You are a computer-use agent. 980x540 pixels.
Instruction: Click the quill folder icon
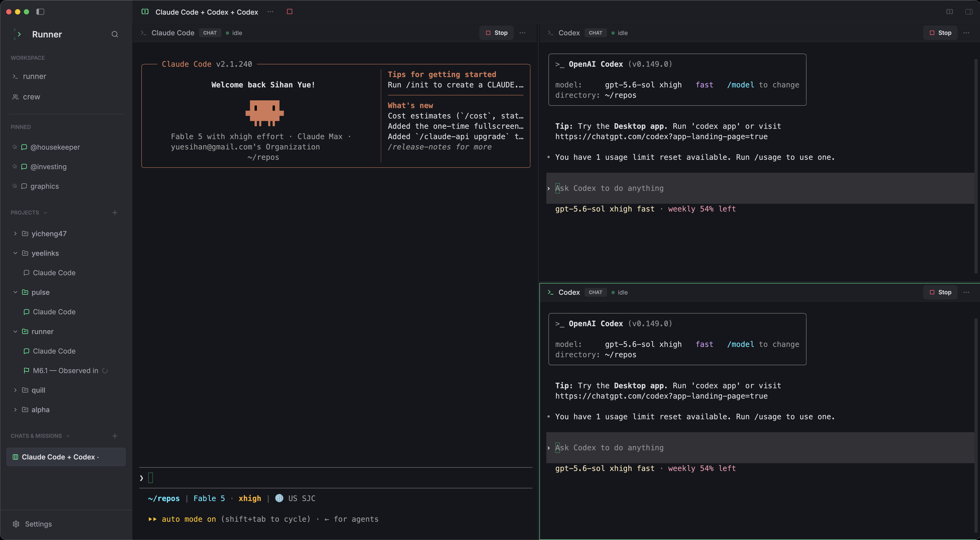pos(25,390)
